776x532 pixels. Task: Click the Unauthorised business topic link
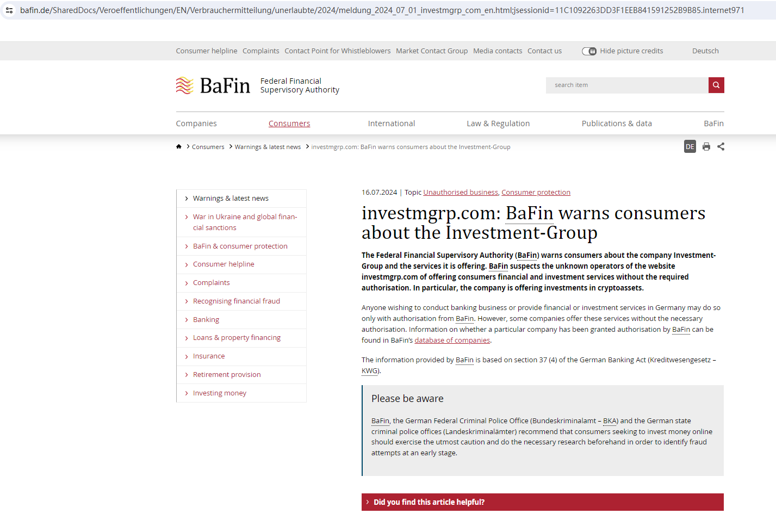(x=461, y=193)
